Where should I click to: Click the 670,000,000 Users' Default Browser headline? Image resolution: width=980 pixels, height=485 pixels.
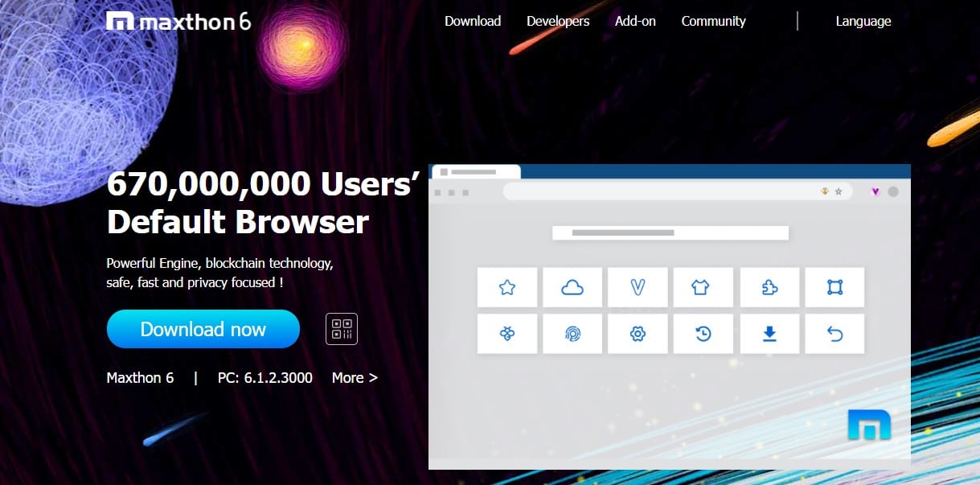[x=264, y=203]
